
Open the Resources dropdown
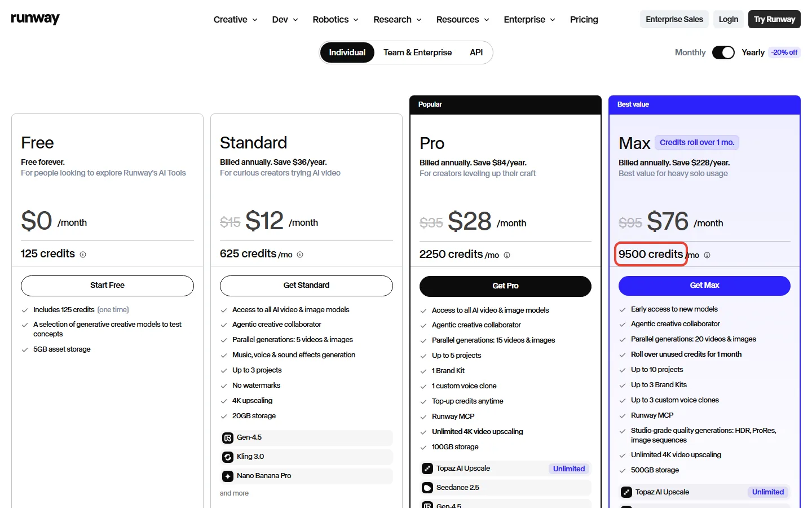coord(463,19)
